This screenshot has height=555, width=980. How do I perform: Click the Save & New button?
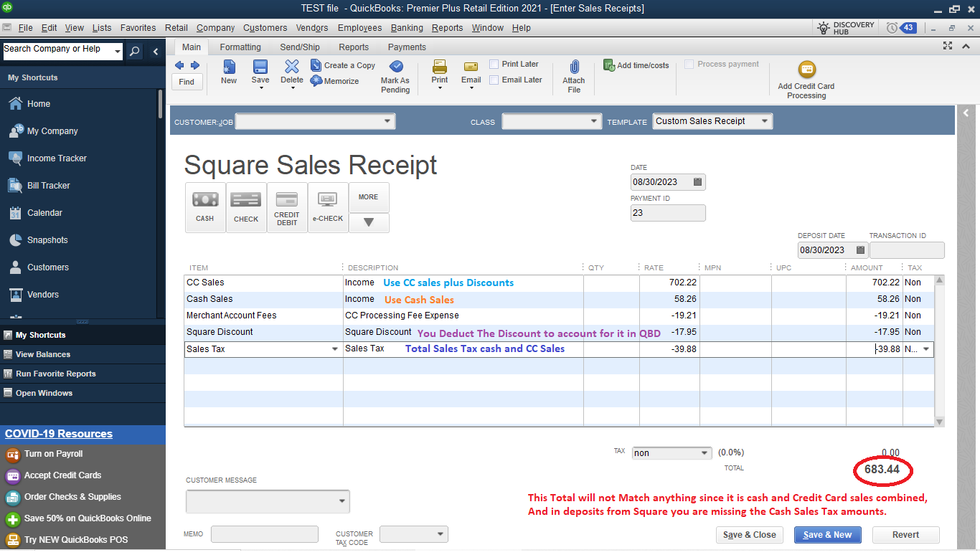coord(827,535)
